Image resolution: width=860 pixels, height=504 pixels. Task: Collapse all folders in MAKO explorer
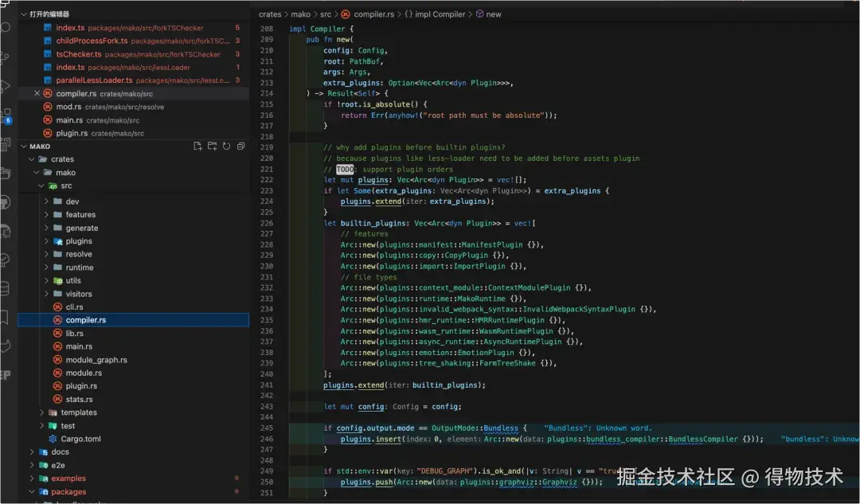coord(240,147)
